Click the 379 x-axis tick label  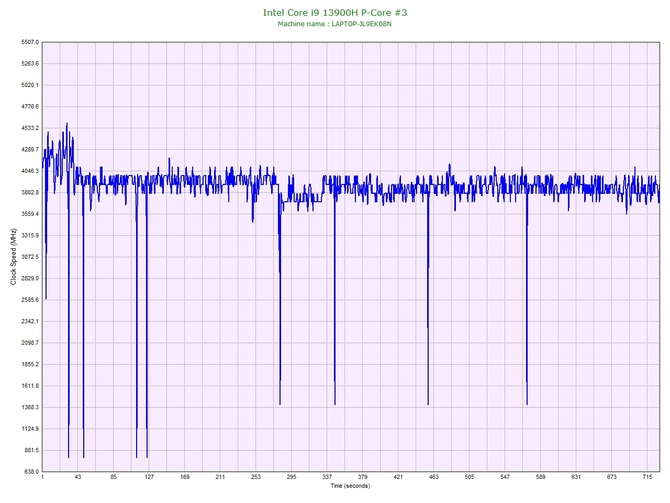[363, 477]
